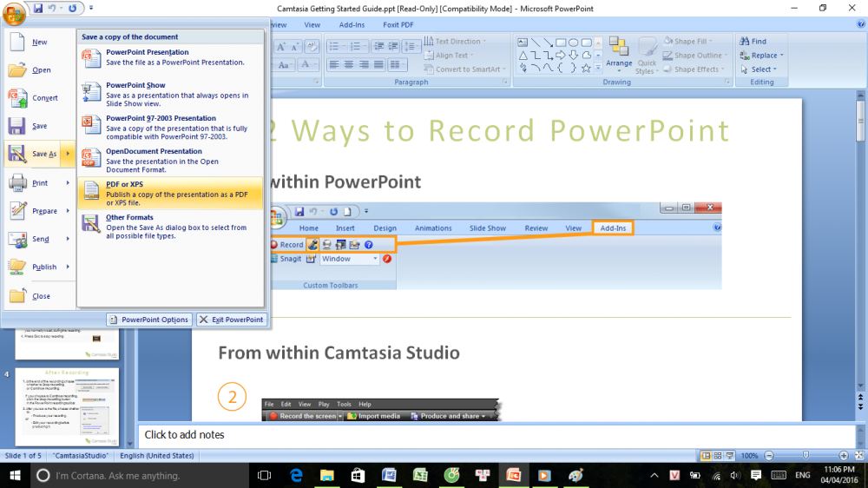This screenshot has width=868, height=488.
Task: Switch to Normal view
Action: pos(706,456)
